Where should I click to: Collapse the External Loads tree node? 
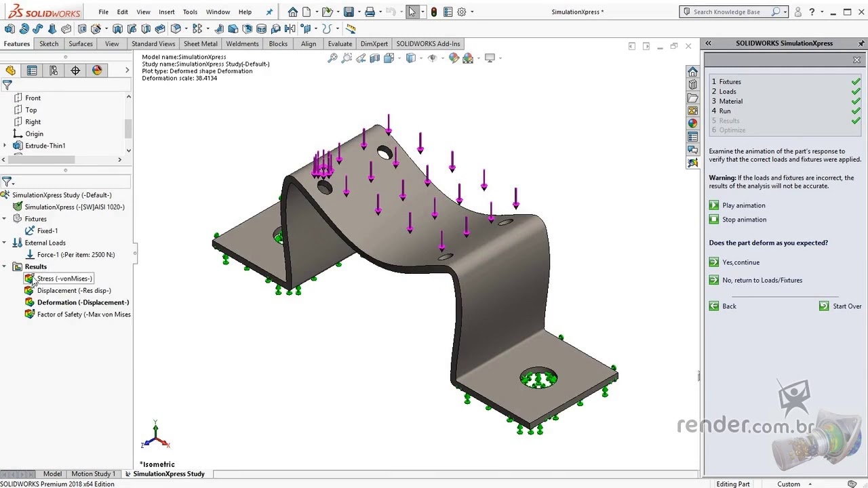click(x=5, y=243)
